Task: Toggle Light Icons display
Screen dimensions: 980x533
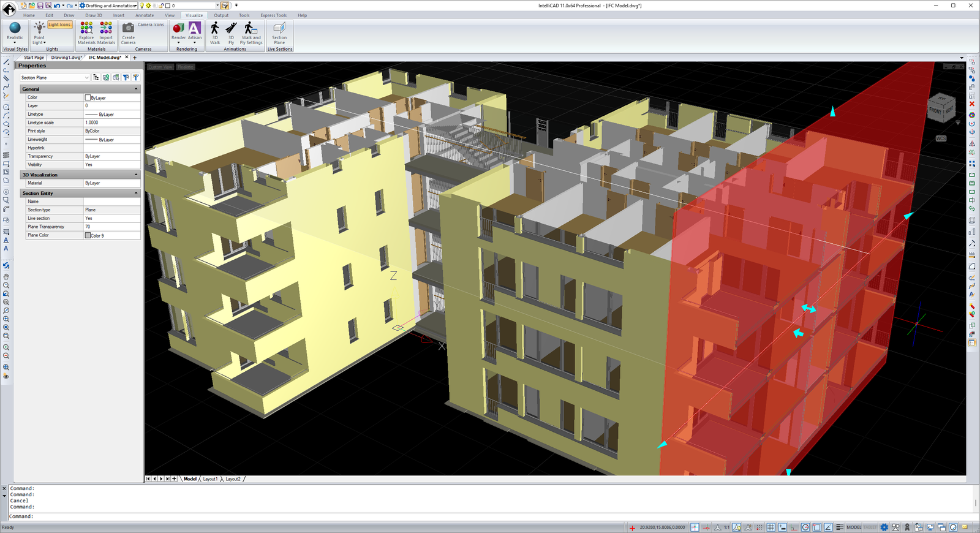Action: (x=60, y=25)
